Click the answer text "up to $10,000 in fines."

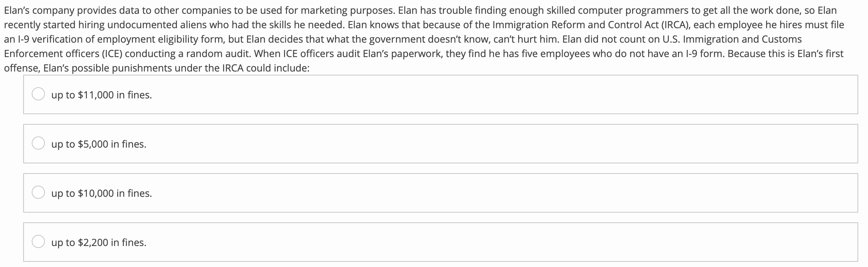pos(101,194)
